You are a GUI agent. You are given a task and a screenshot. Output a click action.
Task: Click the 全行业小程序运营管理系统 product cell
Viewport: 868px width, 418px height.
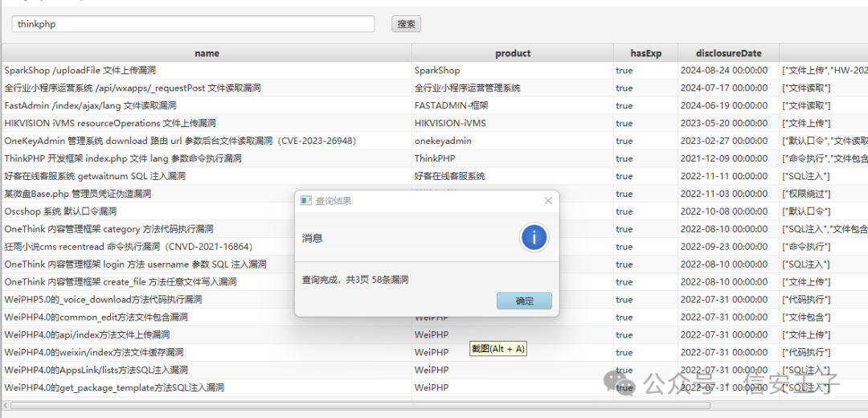(x=513, y=88)
